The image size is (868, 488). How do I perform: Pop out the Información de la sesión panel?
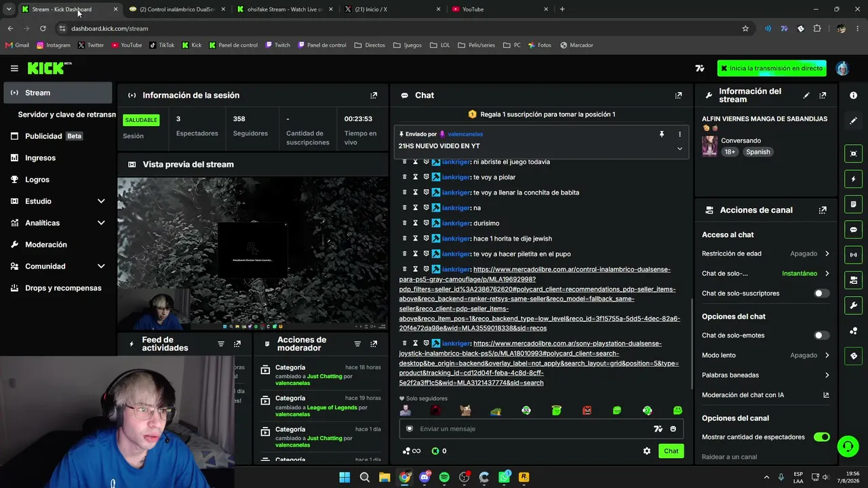point(374,96)
